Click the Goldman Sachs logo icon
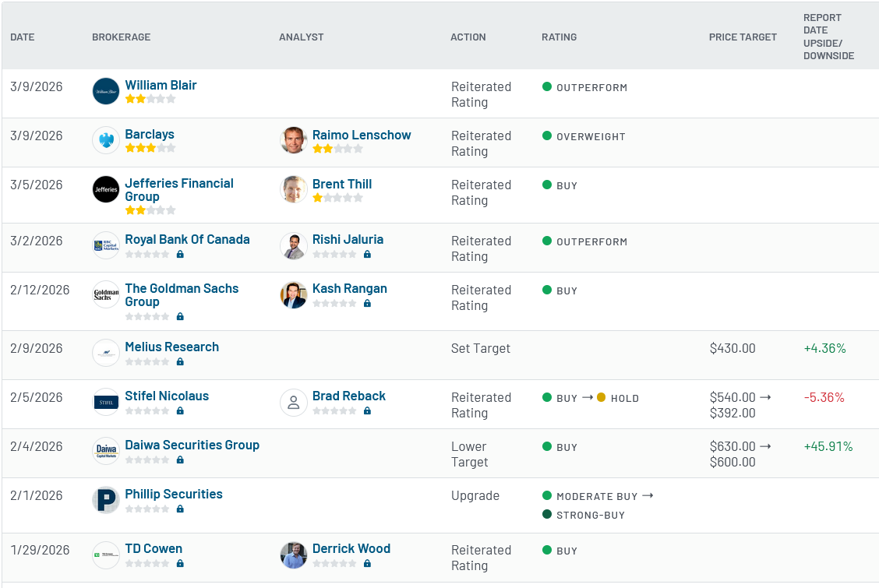Image resolution: width=879 pixels, height=588 pixels. click(x=106, y=294)
